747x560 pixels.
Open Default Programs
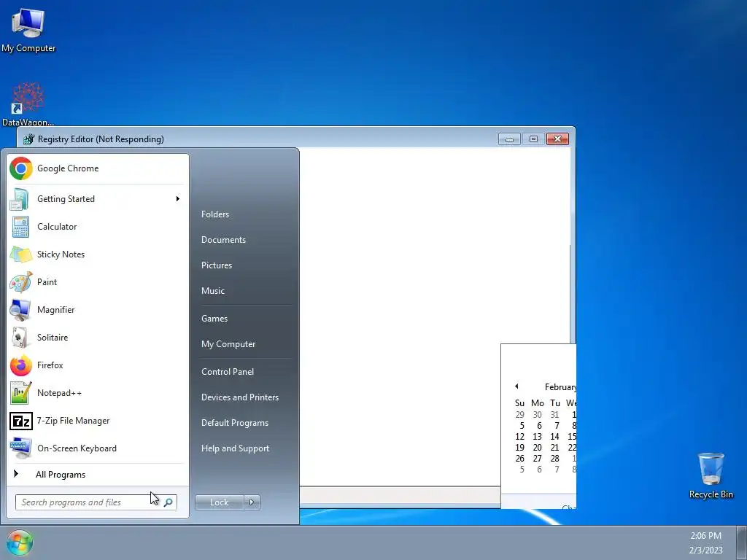pyautogui.click(x=234, y=424)
